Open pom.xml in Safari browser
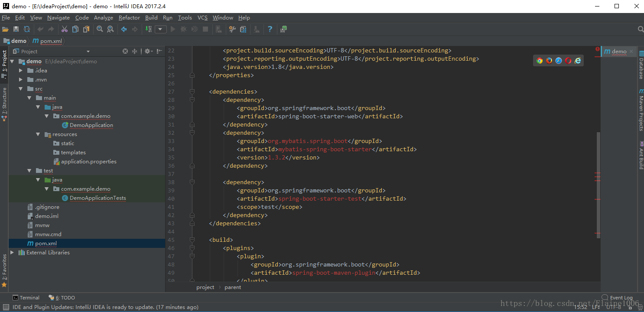 tap(559, 61)
